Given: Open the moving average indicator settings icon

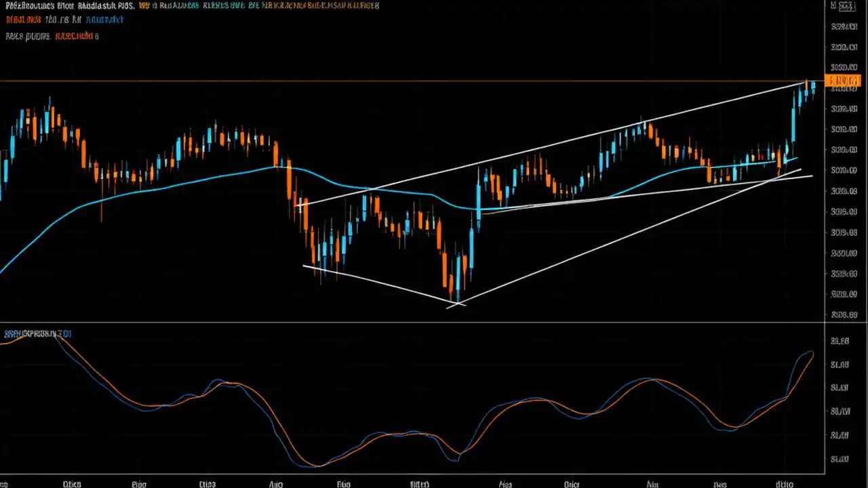Looking at the screenshot, I should pos(24,19).
